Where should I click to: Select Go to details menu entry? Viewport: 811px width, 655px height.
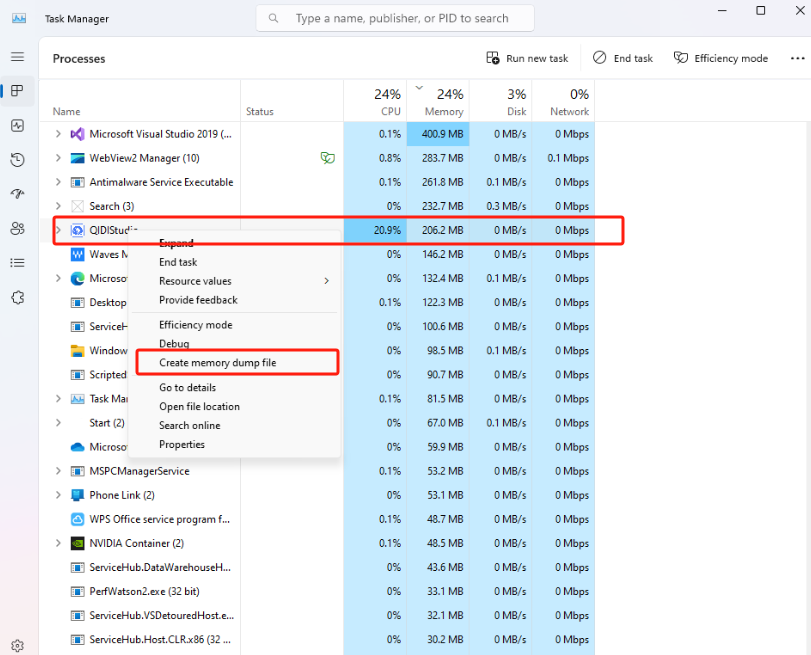click(187, 387)
